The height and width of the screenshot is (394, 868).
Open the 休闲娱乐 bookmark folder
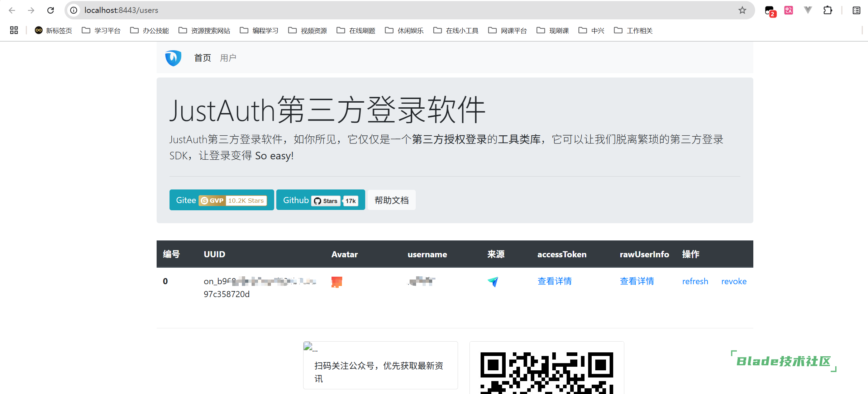pyautogui.click(x=404, y=31)
